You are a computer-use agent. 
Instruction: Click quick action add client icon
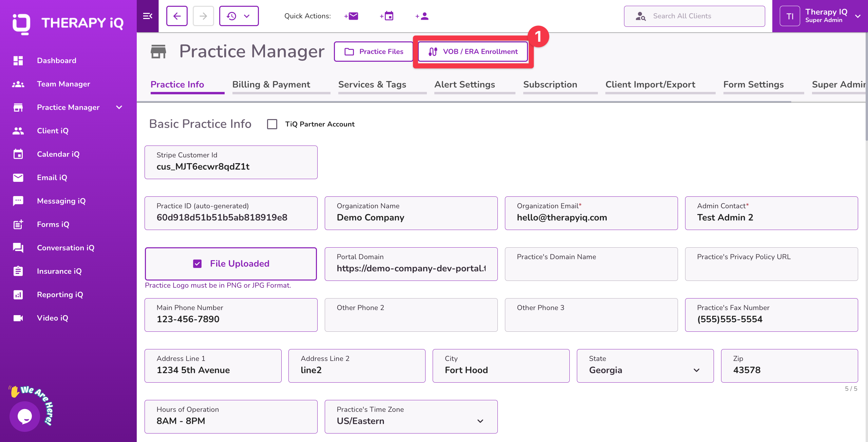coord(422,16)
